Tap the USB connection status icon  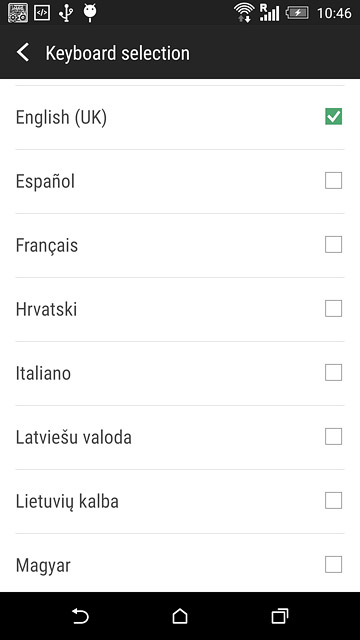66,13
